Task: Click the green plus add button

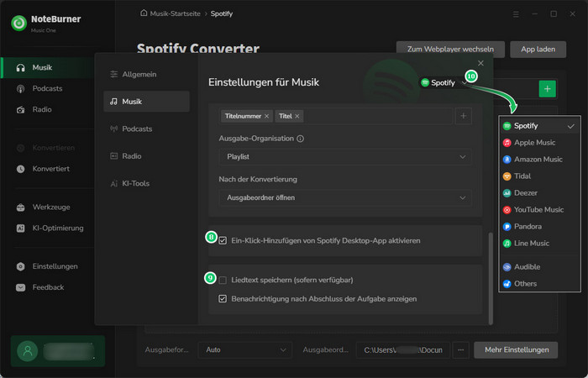Action: [547, 89]
